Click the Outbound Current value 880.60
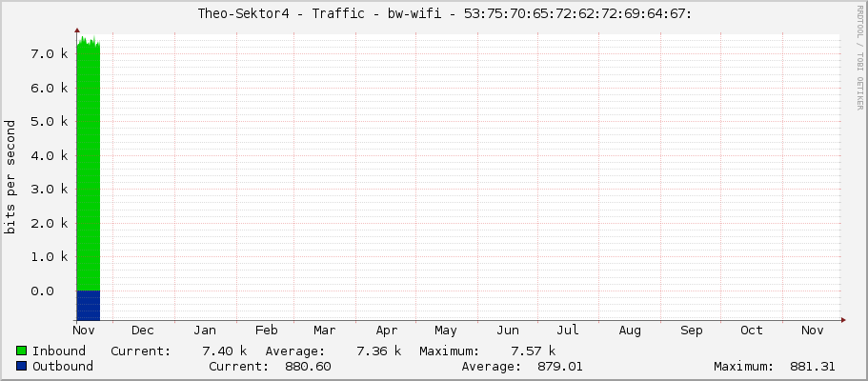This screenshot has width=868, height=381. coord(308,367)
